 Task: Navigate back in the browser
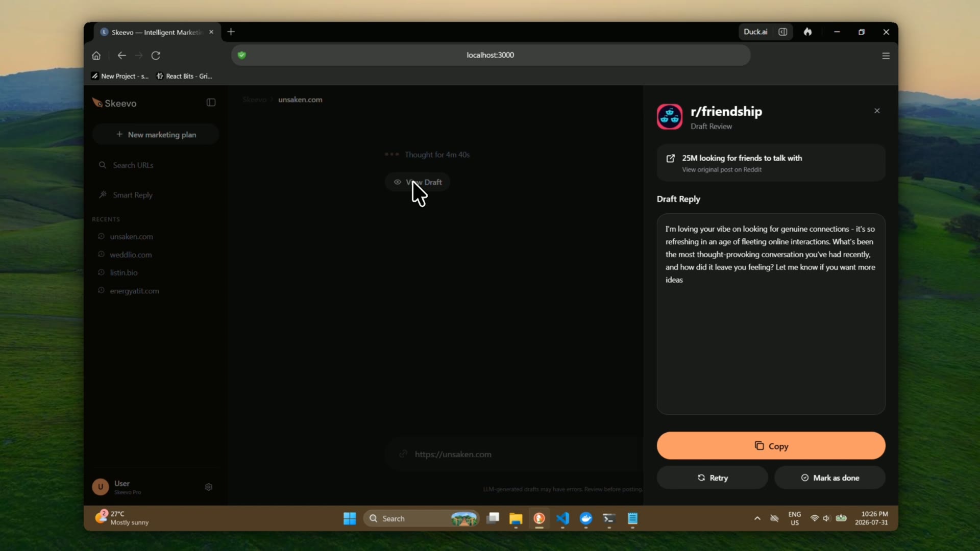(121, 56)
